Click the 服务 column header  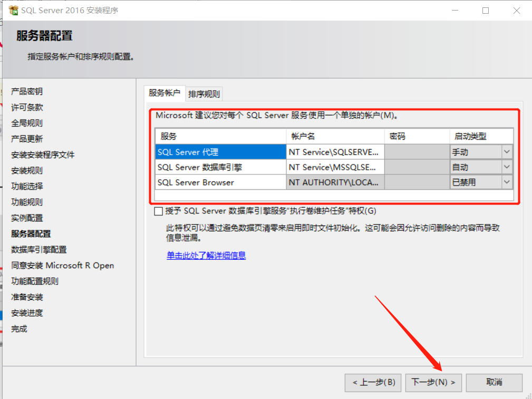[x=220, y=137]
